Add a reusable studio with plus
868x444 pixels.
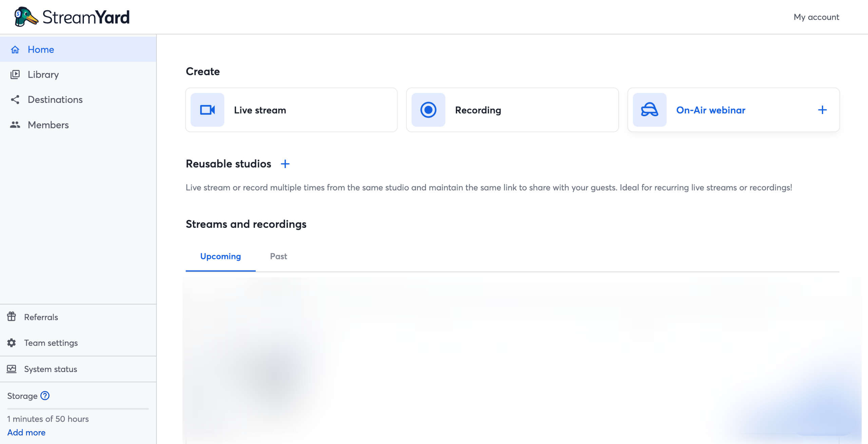tap(285, 164)
